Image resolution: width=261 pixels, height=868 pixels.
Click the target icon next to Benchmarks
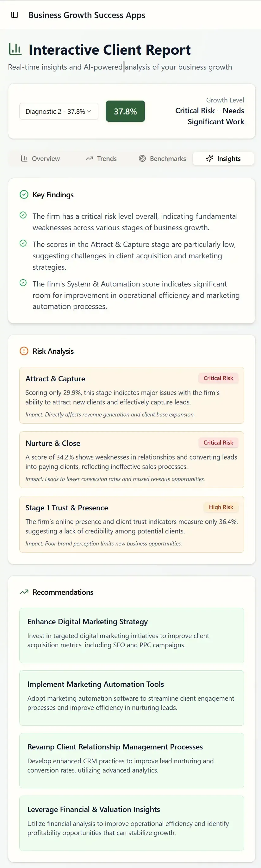click(x=142, y=158)
